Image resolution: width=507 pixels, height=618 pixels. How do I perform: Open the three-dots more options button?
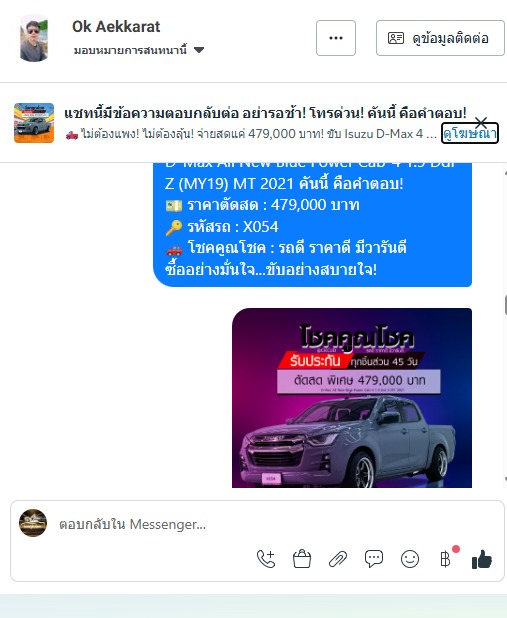tap(336, 38)
